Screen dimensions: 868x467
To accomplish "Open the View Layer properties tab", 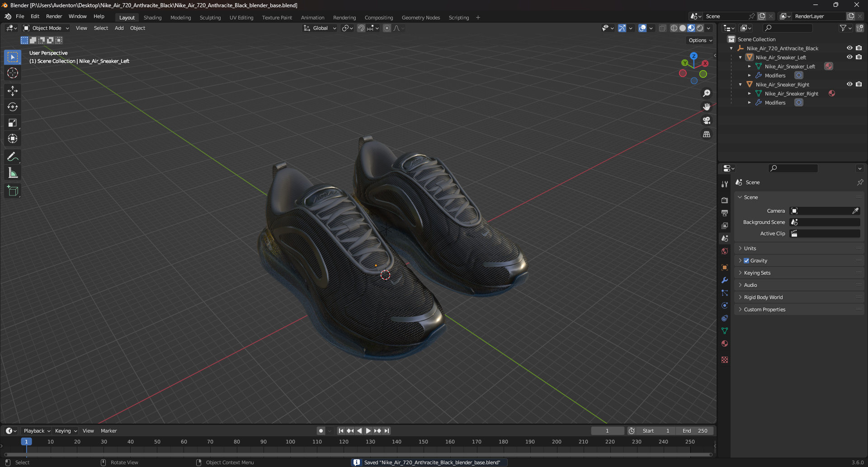I will coord(725,225).
